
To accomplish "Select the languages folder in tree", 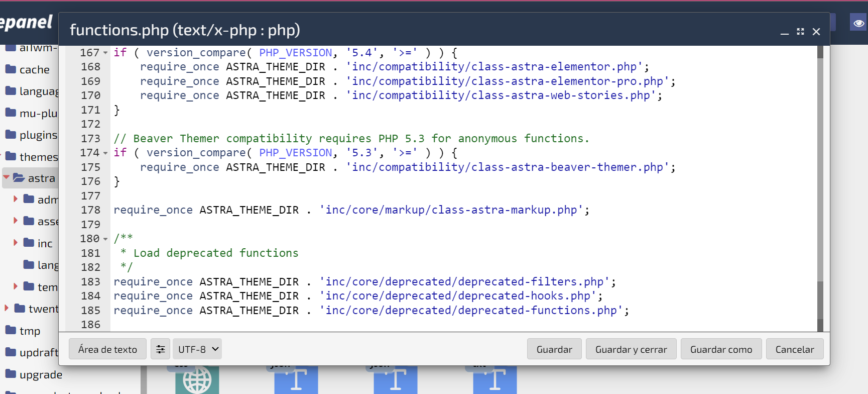I will (x=39, y=91).
